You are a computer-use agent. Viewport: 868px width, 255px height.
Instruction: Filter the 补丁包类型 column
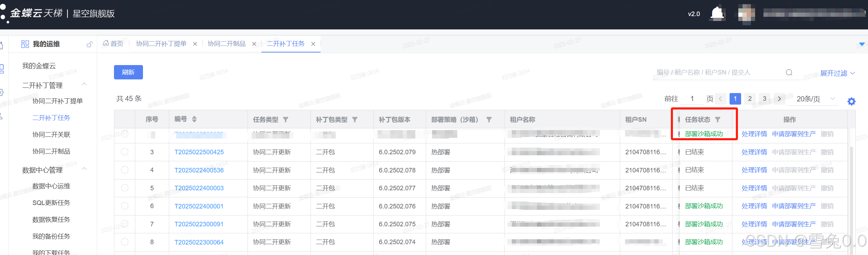point(355,120)
